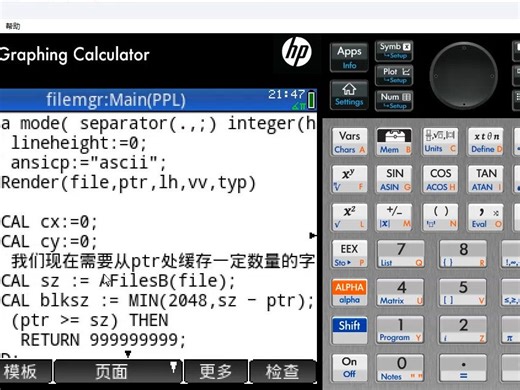This screenshot has height=390, width=520.
Task: Tap the Vars Chars key
Action: coord(350,142)
